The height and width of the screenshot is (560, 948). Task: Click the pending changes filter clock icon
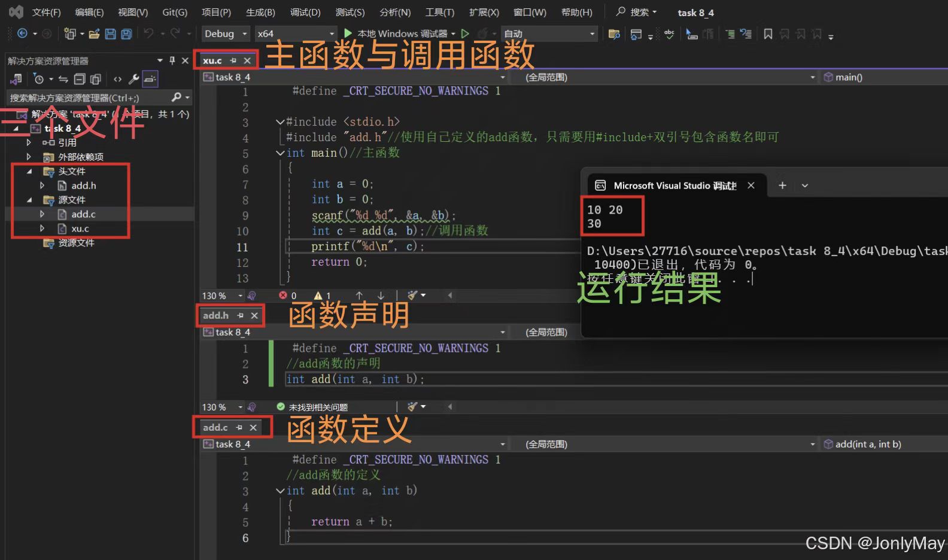click(x=39, y=79)
